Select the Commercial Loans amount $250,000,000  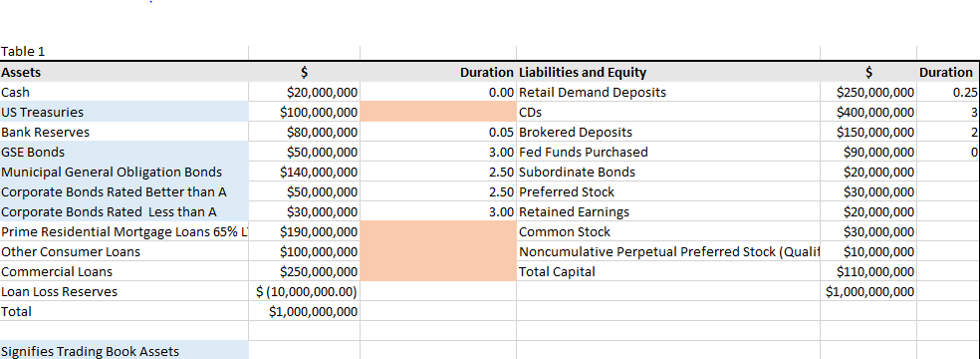pos(305,272)
